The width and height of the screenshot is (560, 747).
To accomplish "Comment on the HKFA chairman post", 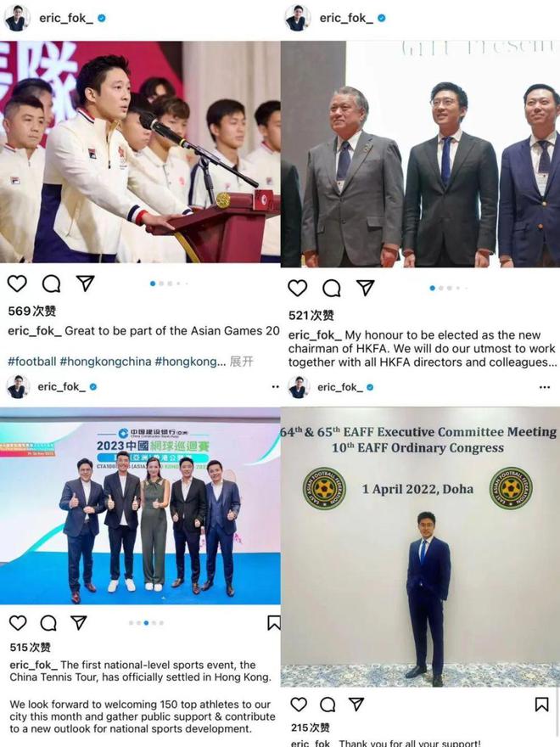I will point(332,288).
